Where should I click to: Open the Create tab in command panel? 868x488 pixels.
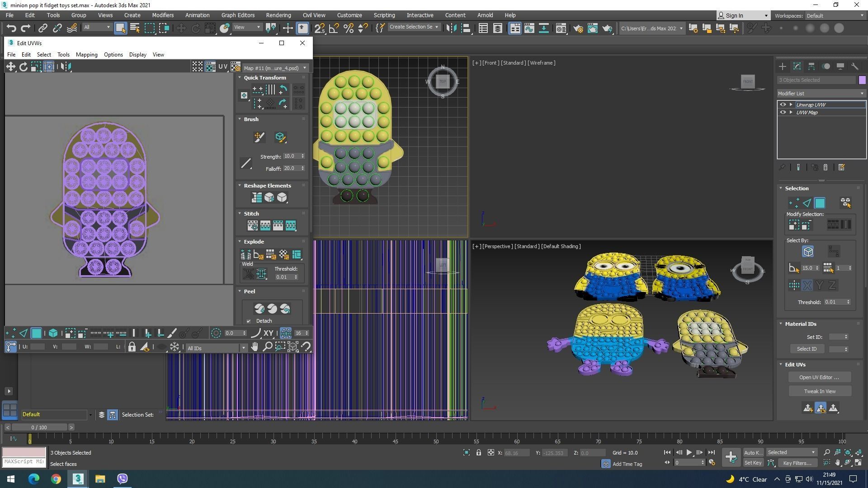(783, 66)
